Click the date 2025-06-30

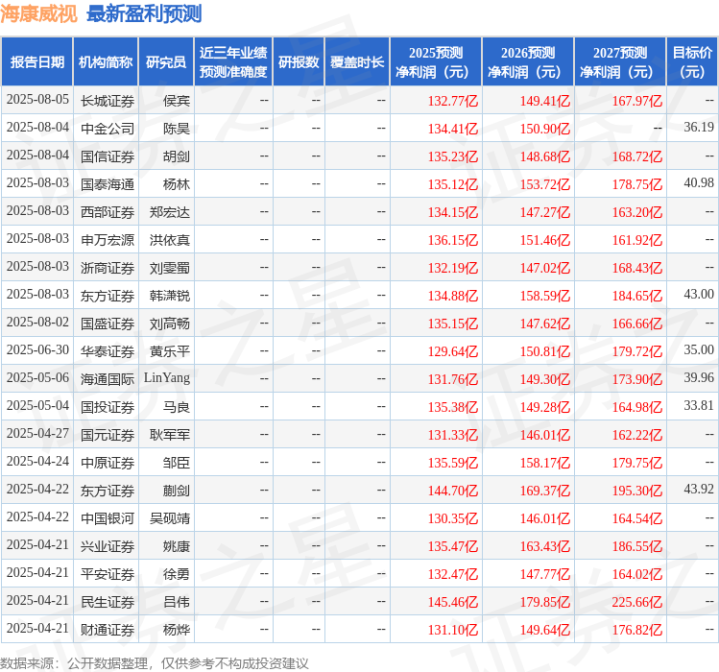pos(38,350)
